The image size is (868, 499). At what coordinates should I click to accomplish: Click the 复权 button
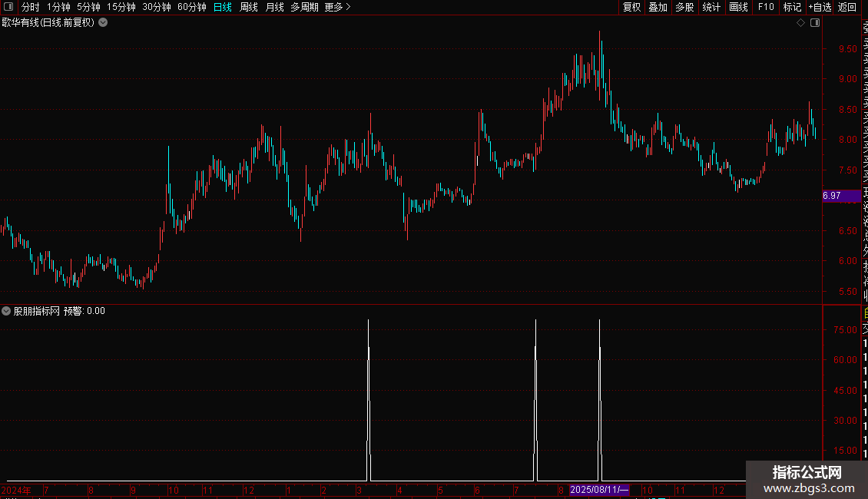coord(631,7)
